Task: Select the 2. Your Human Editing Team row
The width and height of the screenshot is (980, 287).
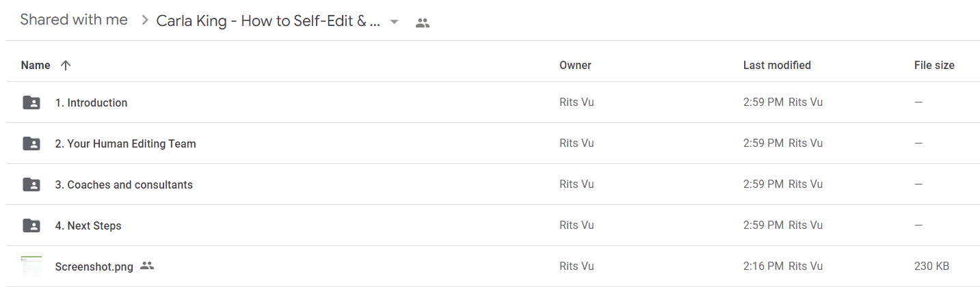Action: (x=492, y=143)
